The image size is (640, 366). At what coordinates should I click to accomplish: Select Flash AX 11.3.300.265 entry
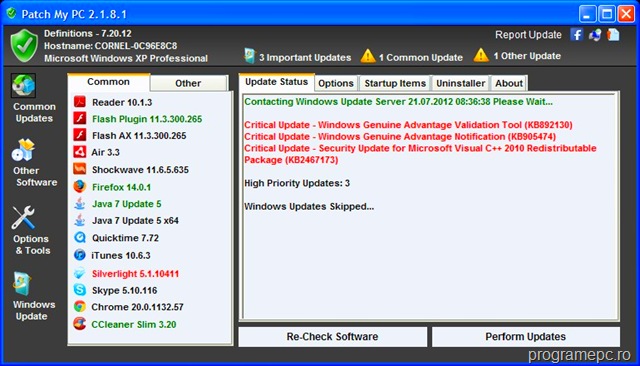tap(139, 135)
